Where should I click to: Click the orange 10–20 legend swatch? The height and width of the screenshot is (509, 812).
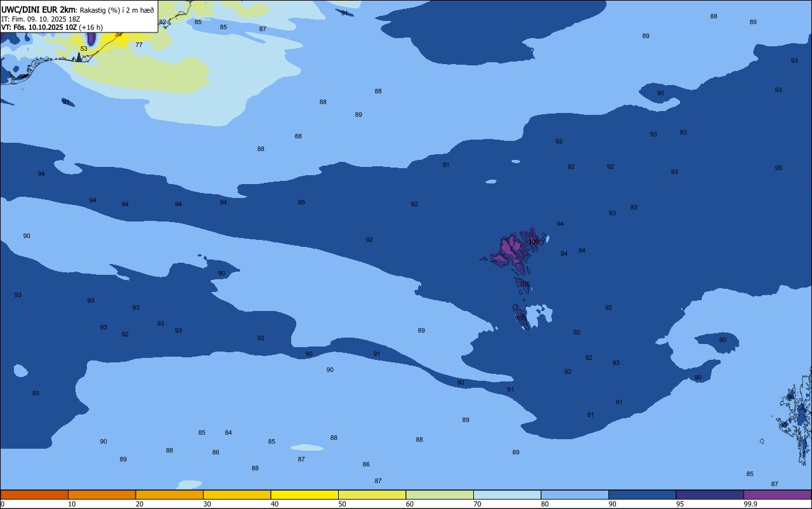pos(101,494)
